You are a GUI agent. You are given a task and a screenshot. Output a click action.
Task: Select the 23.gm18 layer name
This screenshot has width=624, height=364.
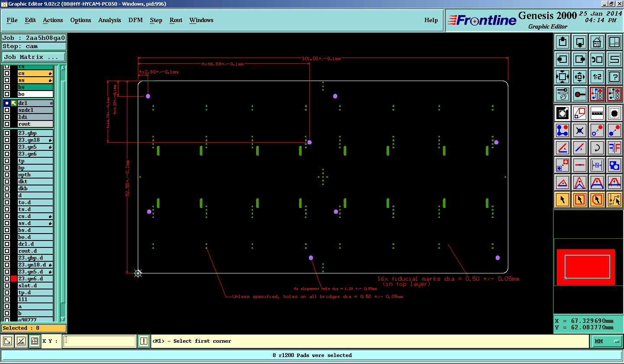pos(35,140)
